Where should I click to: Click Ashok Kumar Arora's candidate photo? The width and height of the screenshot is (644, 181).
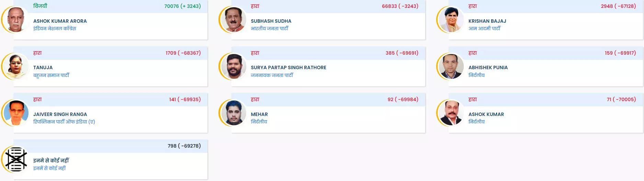(x=16, y=20)
